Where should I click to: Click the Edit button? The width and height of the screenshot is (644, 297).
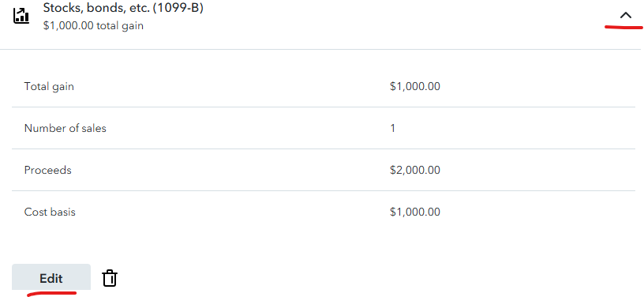(51, 278)
